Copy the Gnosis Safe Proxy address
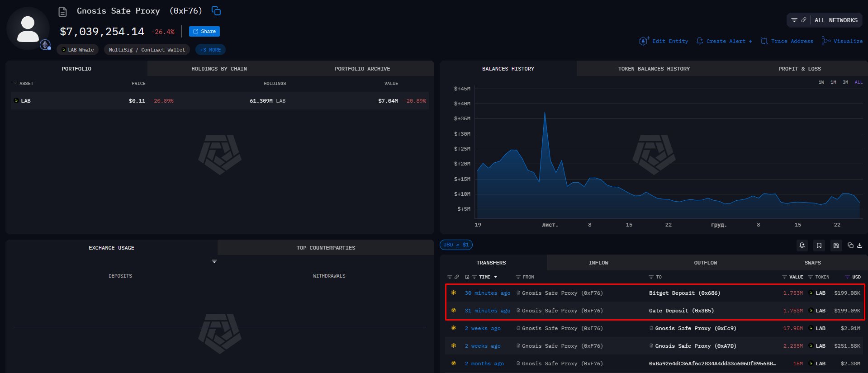The width and height of the screenshot is (868, 373). [x=216, y=11]
